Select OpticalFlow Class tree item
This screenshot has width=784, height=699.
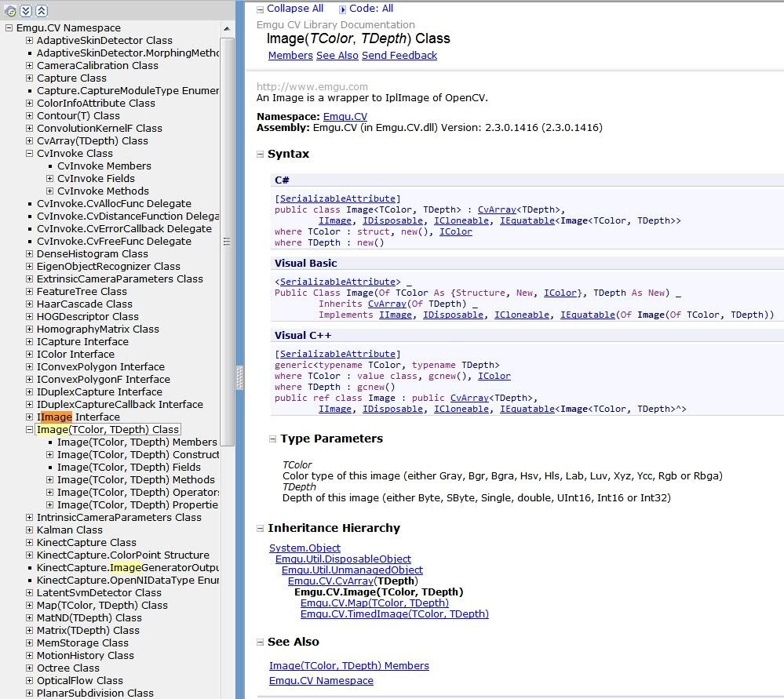[80, 681]
